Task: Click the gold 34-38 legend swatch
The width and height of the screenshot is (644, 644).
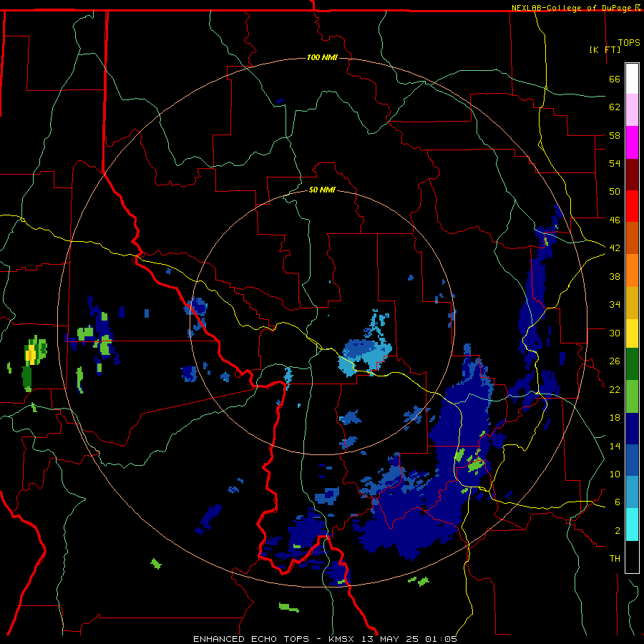Action: (632, 303)
